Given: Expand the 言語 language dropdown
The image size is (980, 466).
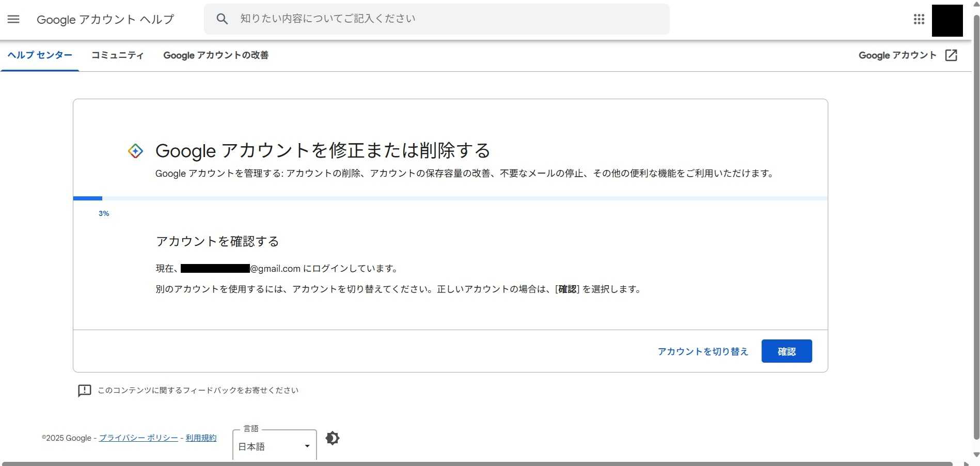Looking at the screenshot, I should pyautogui.click(x=274, y=445).
